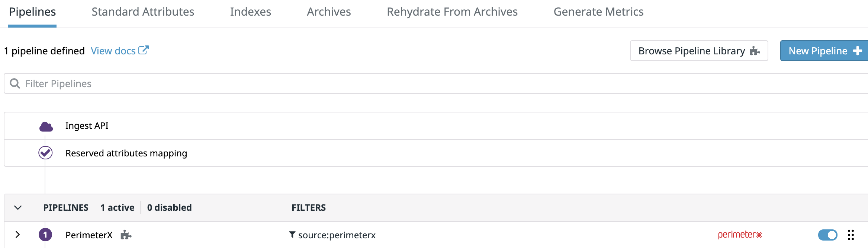Click the Reserved attributes mapping checkmark icon
Image resolution: width=868 pixels, height=248 pixels.
pos(45,153)
